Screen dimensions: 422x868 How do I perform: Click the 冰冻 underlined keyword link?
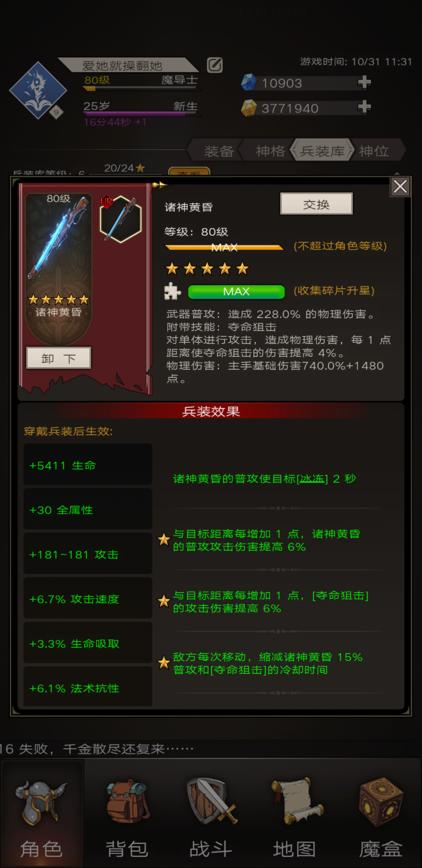click(312, 479)
